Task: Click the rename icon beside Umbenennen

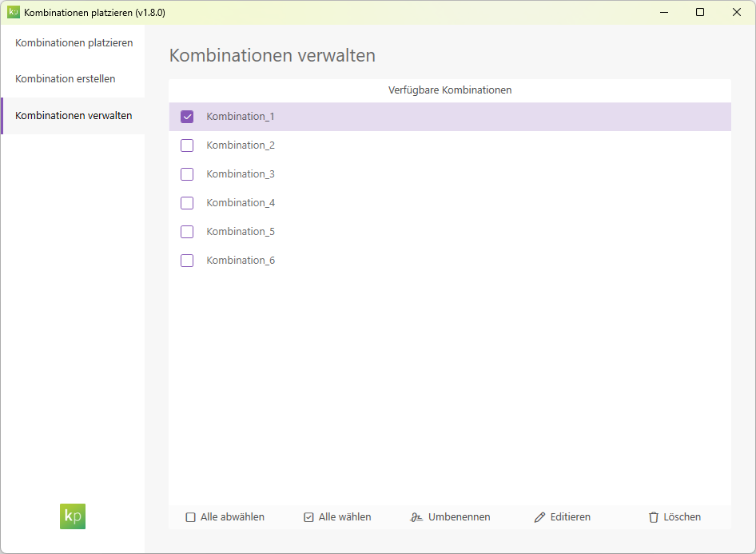Action: [416, 517]
